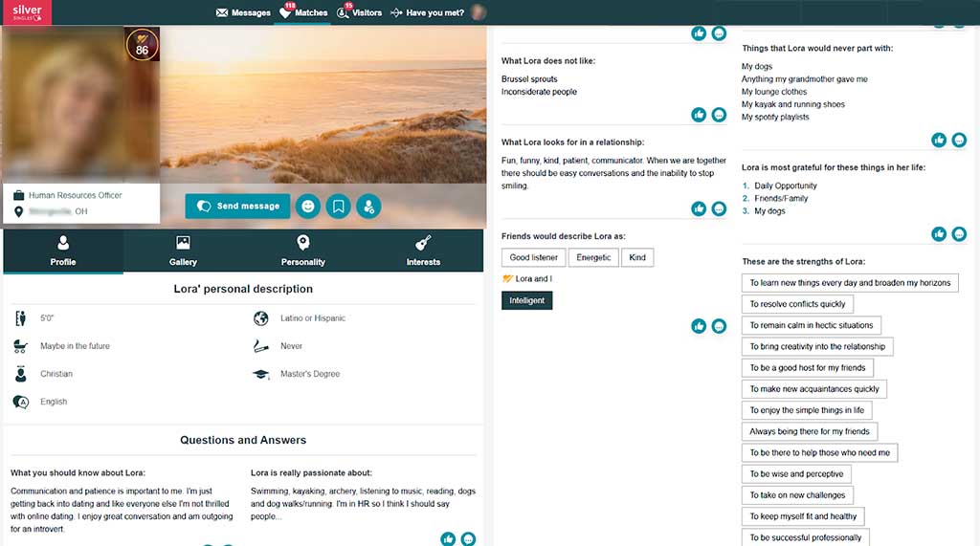
Task: Like the 'Lora is really passionate about' answer
Action: (448, 538)
